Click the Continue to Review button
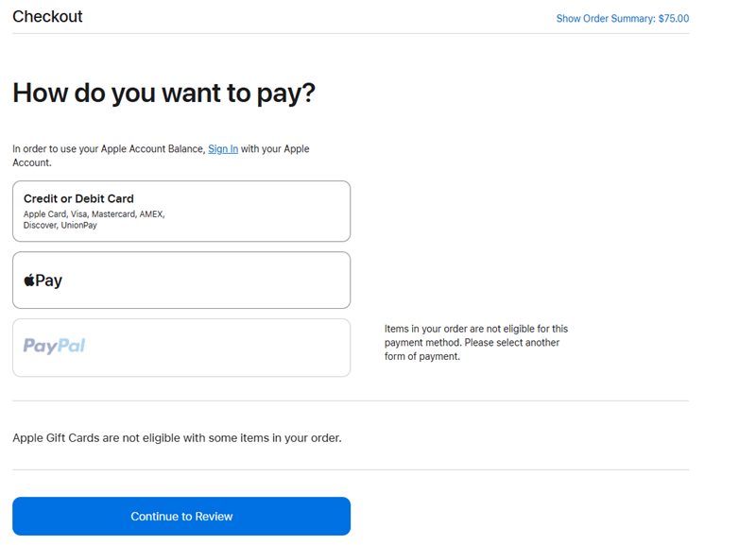756x545 pixels. [x=181, y=516]
